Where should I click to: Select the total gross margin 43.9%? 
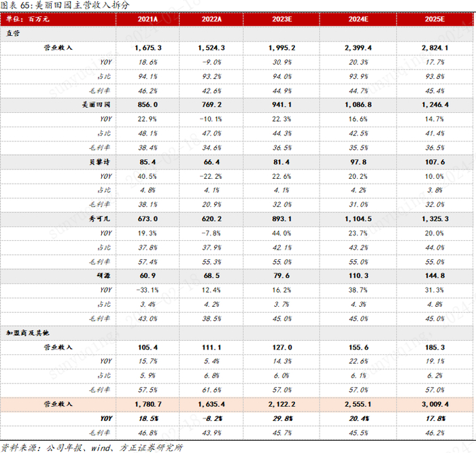pyautogui.click(x=211, y=433)
